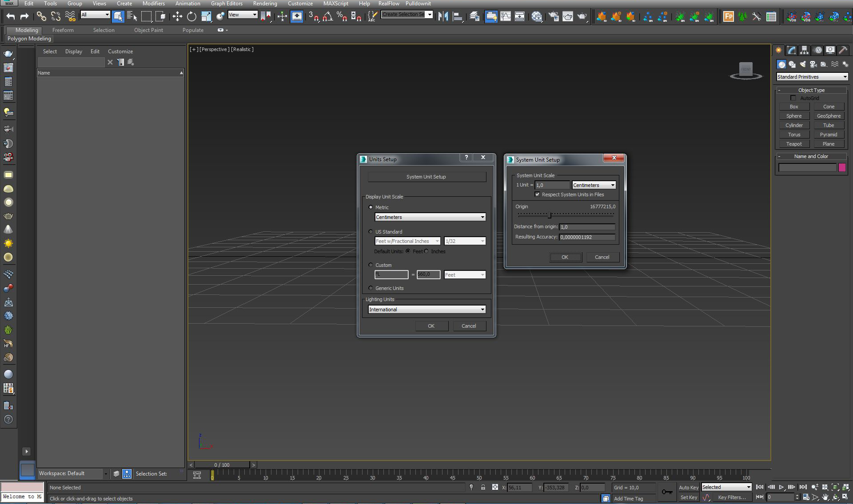Open the Rendering menu
The image size is (853, 504).
(x=265, y=4)
